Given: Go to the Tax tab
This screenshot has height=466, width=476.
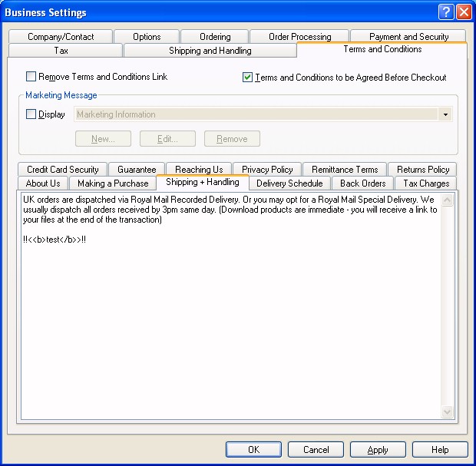Looking at the screenshot, I should [61, 51].
